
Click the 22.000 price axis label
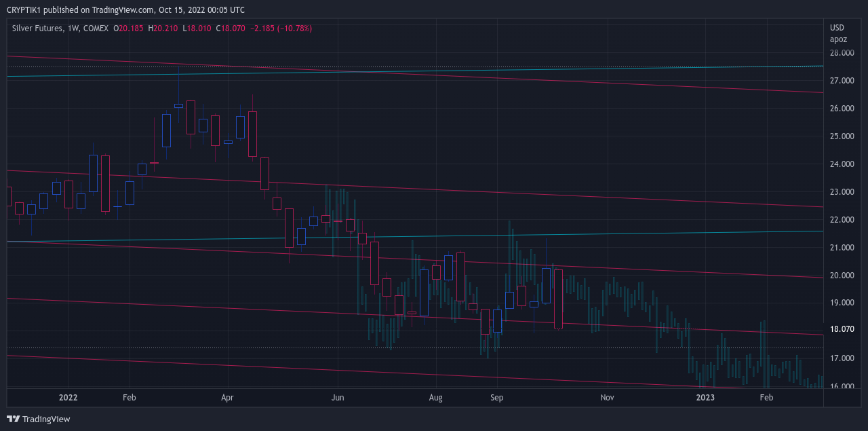tap(842, 220)
